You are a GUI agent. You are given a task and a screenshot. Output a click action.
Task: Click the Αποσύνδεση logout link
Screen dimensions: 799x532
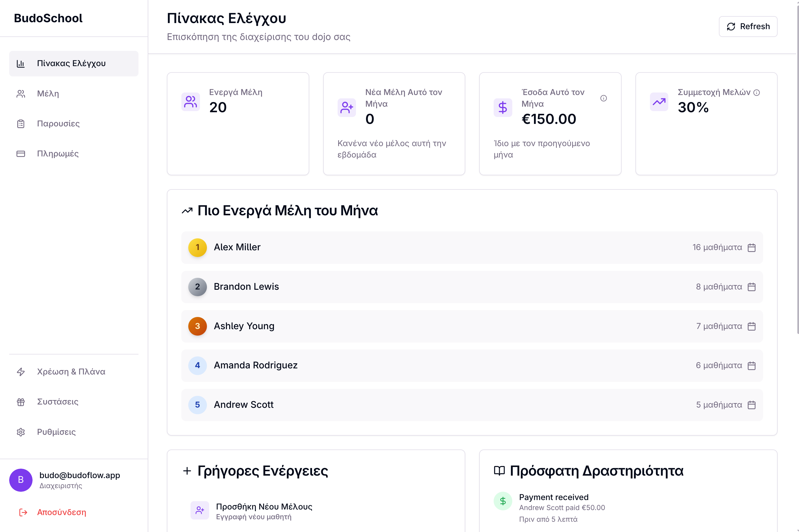point(61,512)
